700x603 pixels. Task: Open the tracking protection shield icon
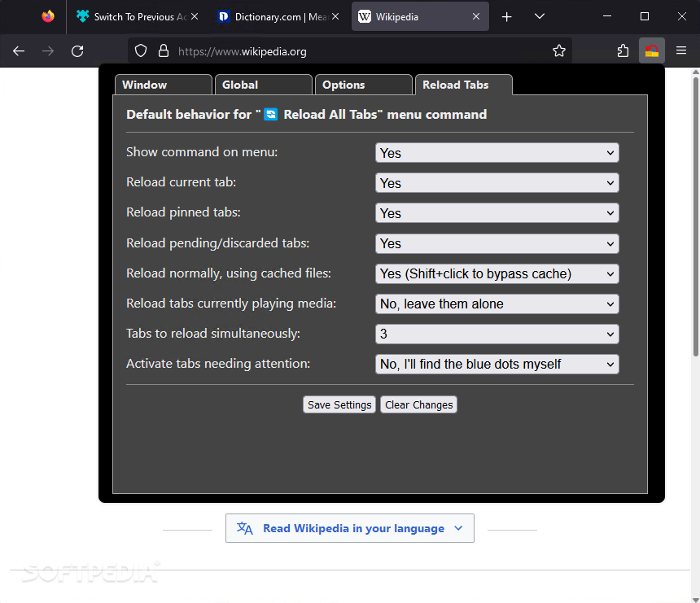[141, 51]
